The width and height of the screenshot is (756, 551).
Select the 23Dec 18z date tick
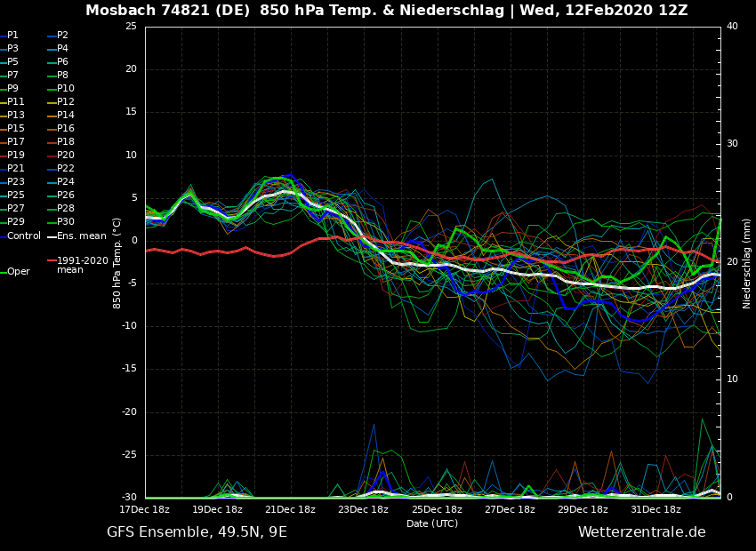[x=363, y=510]
